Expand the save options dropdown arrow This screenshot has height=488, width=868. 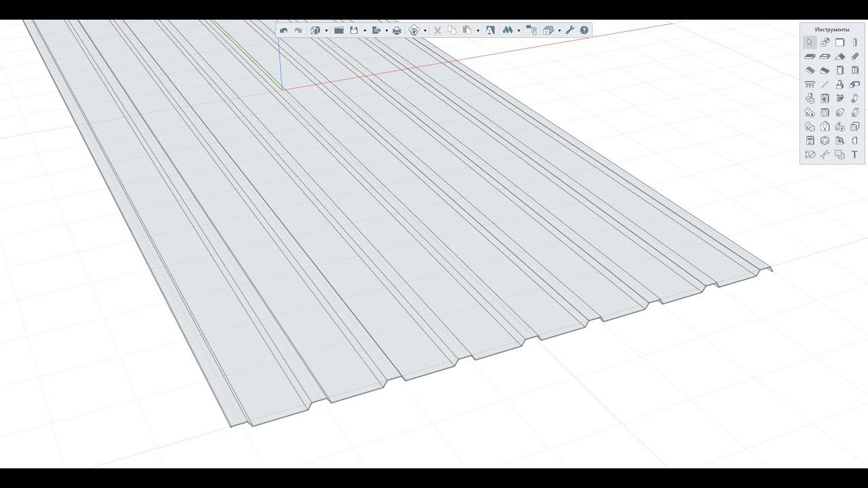[365, 30]
